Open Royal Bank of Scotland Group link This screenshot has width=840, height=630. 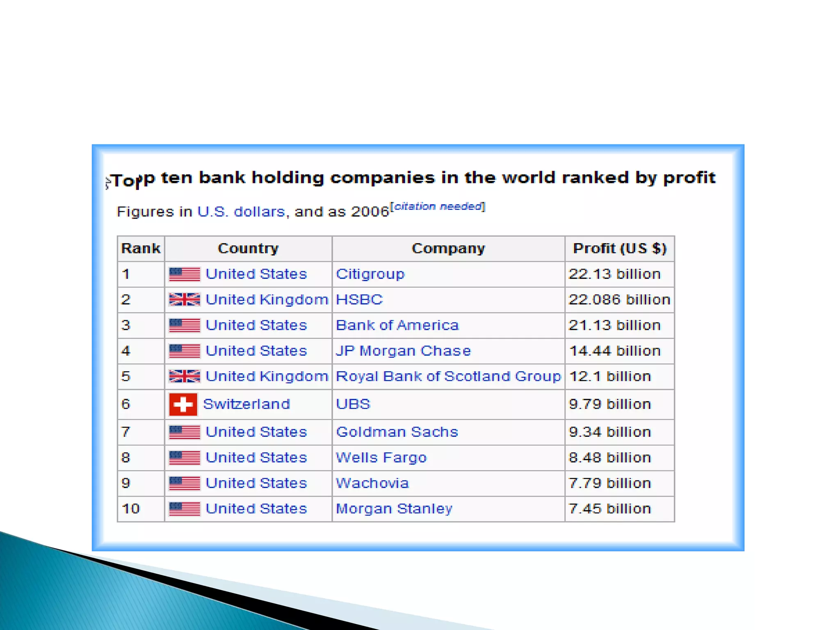(x=448, y=376)
